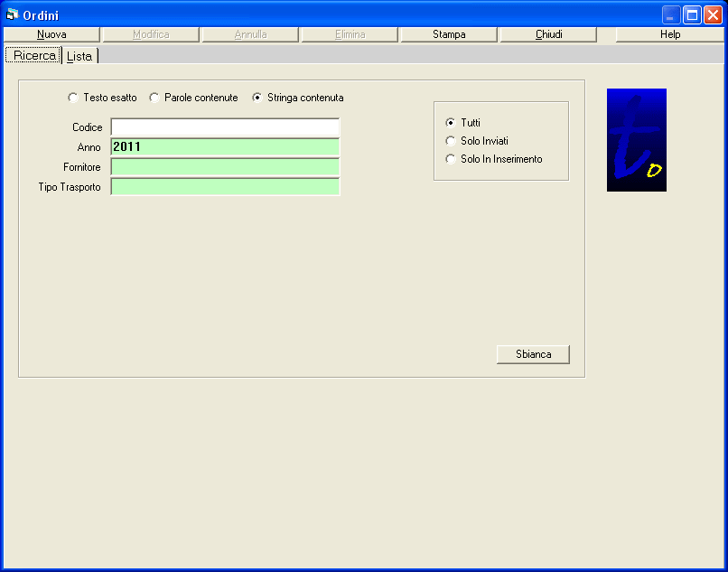The height and width of the screenshot is (572, 728).
Task: Switch to the Lista tab
Action: pos(79,56)
